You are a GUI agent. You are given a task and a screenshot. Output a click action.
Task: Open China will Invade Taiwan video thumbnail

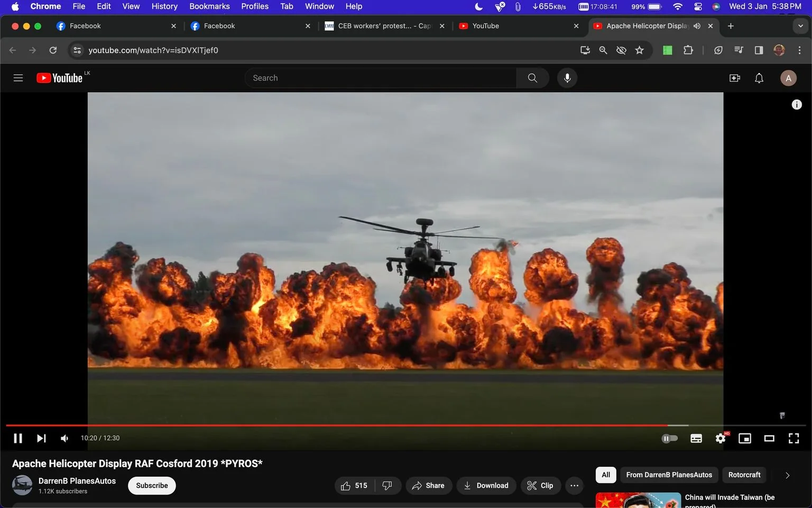[638, 500]
